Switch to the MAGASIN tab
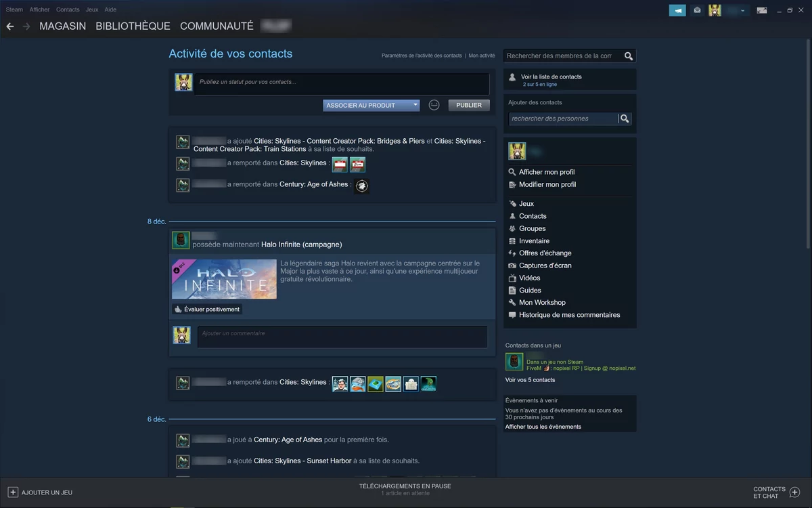Image resolution: width=812 pixels, height=508 pixels. pyautogui.click(x=62, y=26)
